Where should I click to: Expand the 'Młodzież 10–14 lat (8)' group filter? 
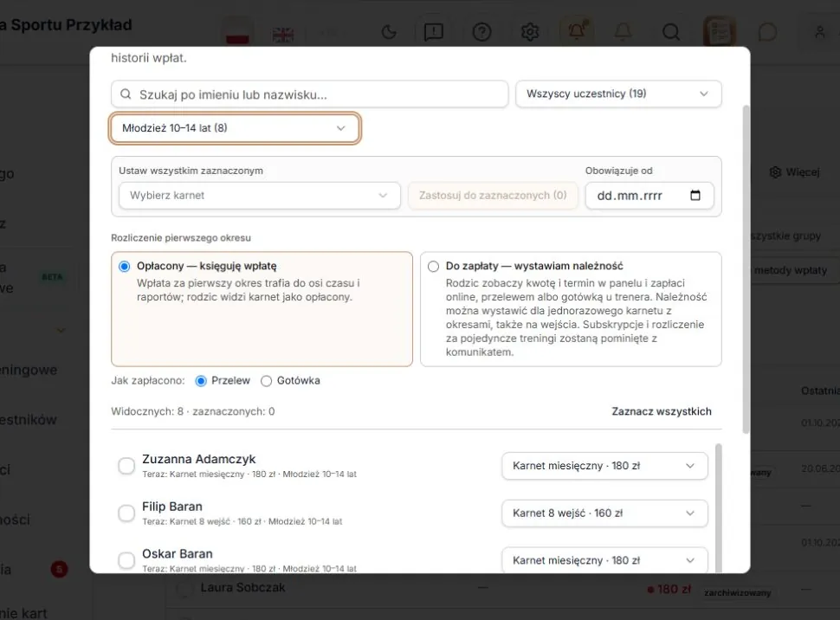pyautogui.click(x=235, y=128)
